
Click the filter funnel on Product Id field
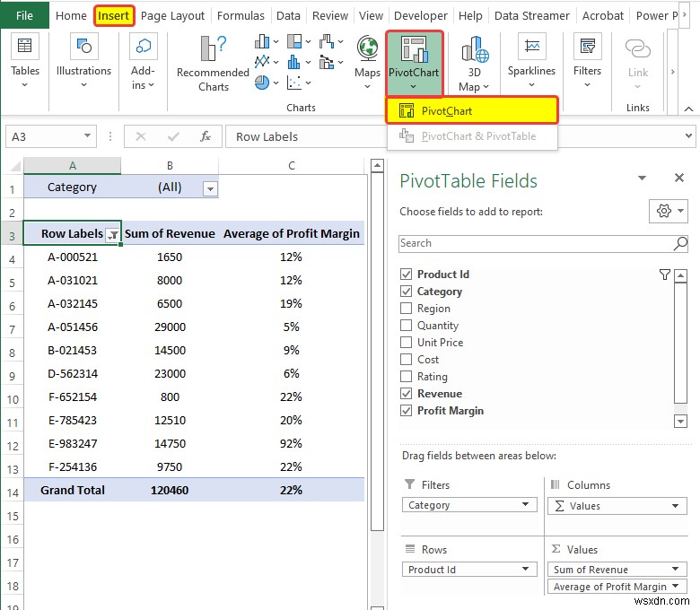pos(664,274)
